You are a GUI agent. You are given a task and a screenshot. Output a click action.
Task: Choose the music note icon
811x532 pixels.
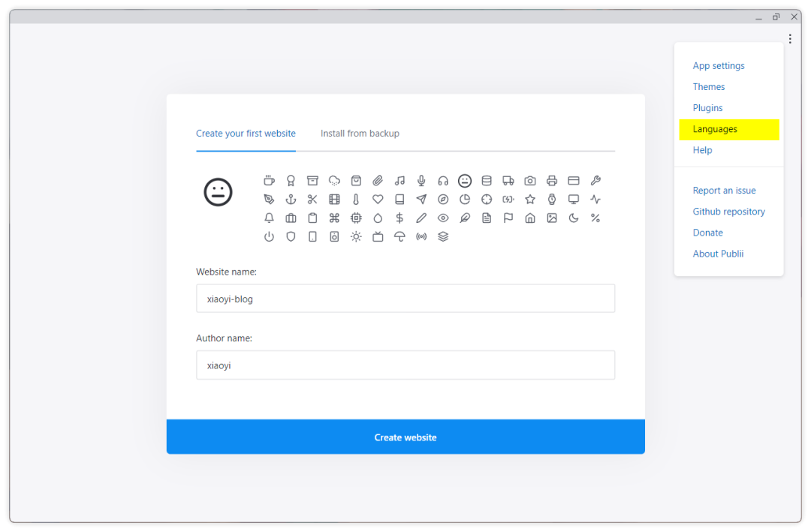pyautogui.click(x=399, y=181)
